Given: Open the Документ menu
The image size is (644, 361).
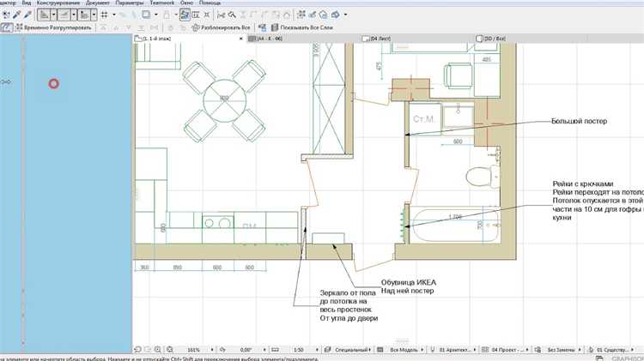Looking at the screenshot, I should click(x=98, y=3).
